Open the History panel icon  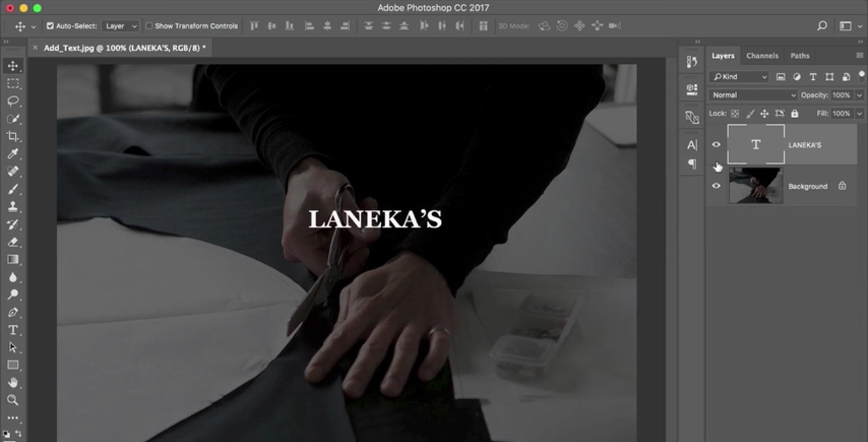click(x=692, y=62)
